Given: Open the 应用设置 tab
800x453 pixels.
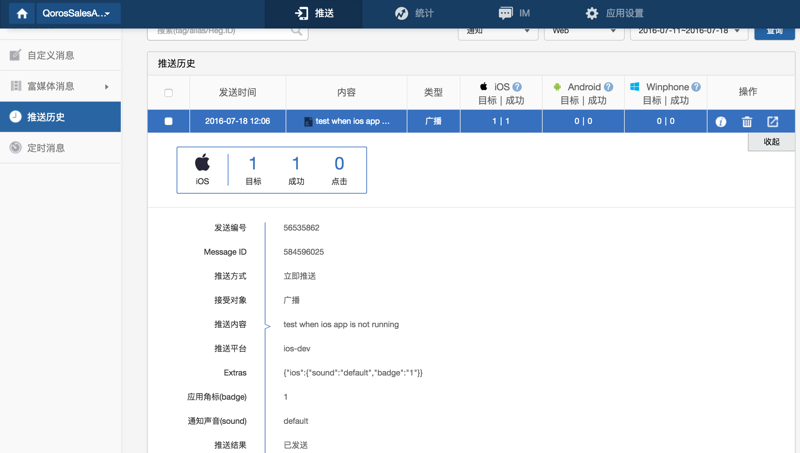Looking at the screenshot, I should click(614, 13).
